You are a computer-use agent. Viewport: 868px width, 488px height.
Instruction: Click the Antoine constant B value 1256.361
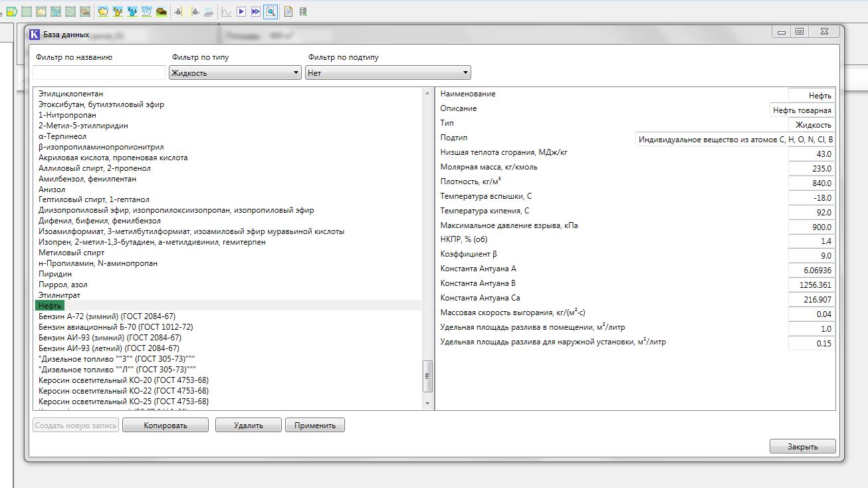tap(812, 285)
